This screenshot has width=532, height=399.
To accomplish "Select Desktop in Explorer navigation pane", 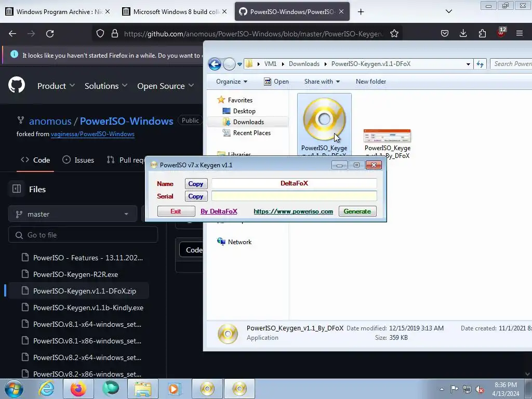I will point(239,111).
